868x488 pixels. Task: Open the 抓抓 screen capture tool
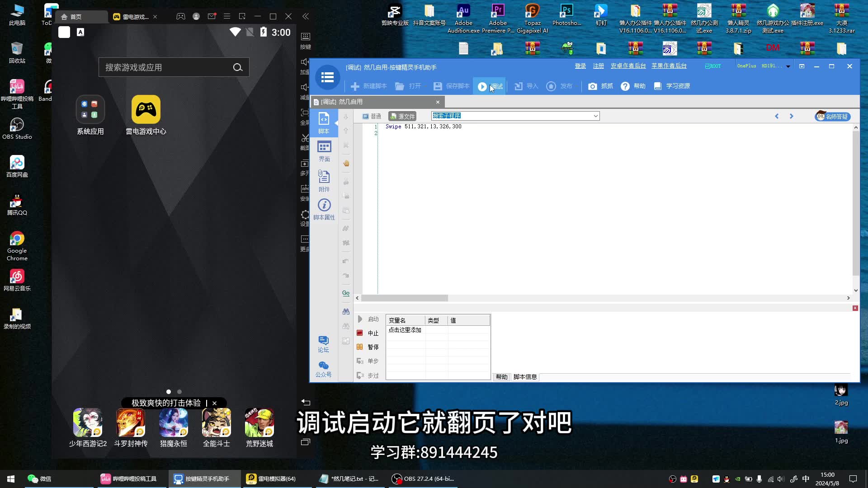[600, 86]
